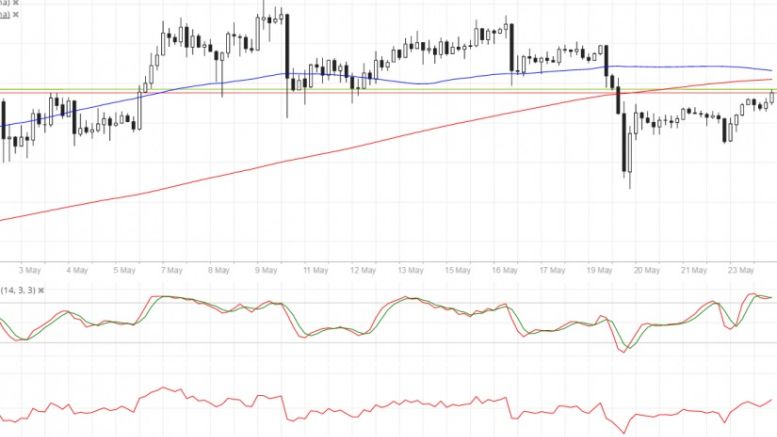Viewport: 777px width, 437px height.
Task: Click the 11 May date label
Action: (316, 270)
